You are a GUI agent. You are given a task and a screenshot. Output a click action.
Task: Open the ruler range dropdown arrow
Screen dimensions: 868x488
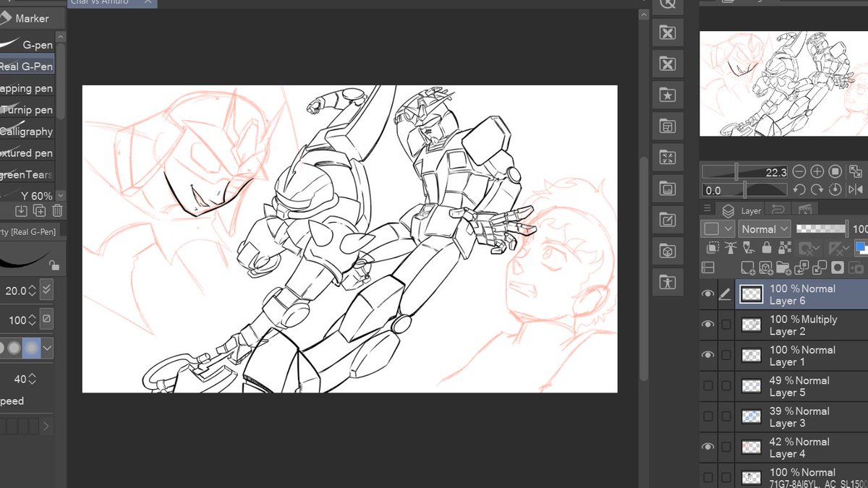(847, 249)
